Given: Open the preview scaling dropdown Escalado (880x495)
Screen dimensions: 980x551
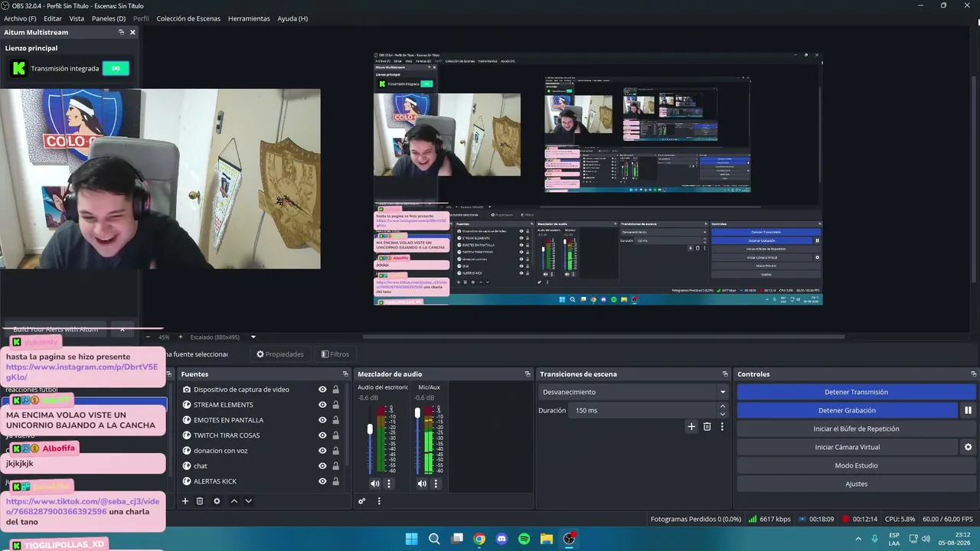Looking at the screenshot, I should (x=224, y=337).
